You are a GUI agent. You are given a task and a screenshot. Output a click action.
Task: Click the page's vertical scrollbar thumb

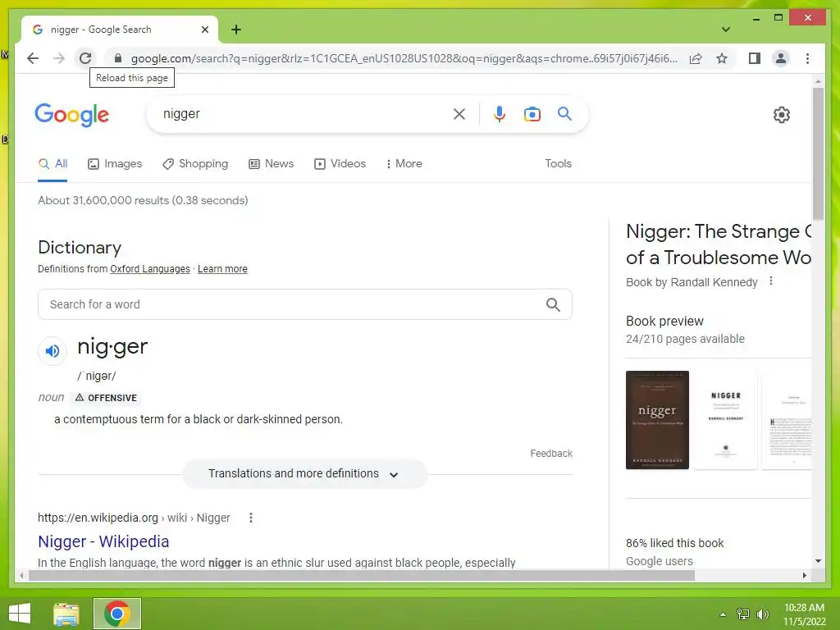point(818,153)
